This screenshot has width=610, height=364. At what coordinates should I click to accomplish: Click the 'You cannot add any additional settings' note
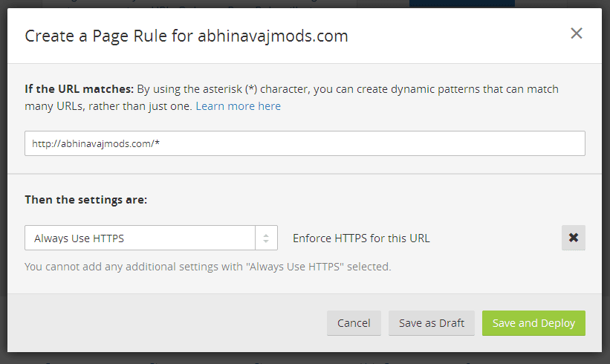208,267
